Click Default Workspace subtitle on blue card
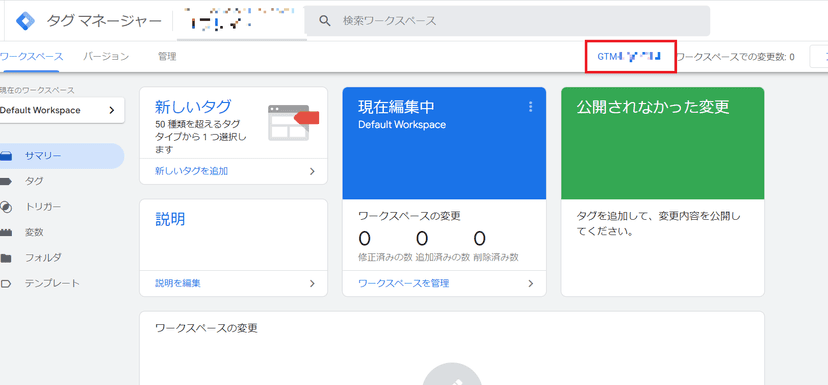The height and width of the screenshot is (385, 828). 402,125
